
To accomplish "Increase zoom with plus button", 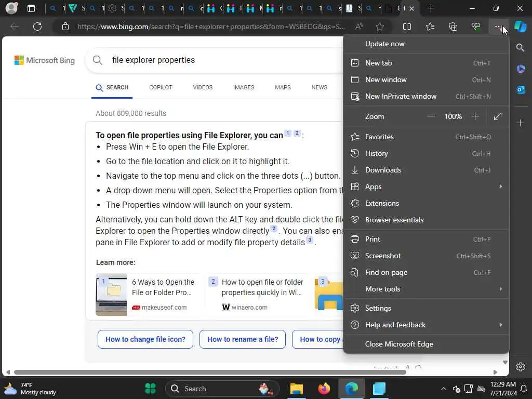I will (475, 116).
